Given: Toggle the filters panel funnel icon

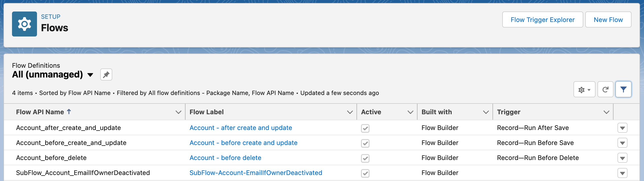Looking at the screenshot, I should click(x=623, y=89).
